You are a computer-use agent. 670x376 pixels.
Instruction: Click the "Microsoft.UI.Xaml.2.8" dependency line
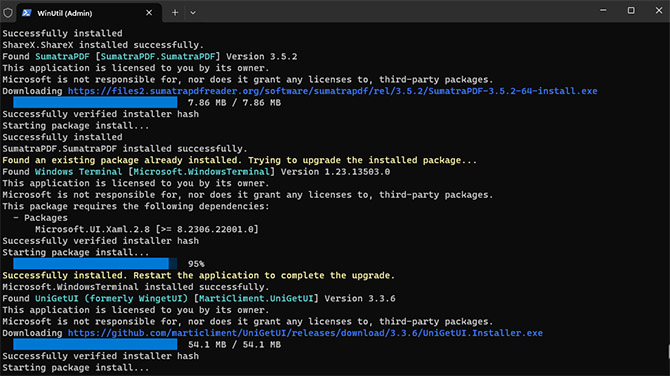[147, 229]
